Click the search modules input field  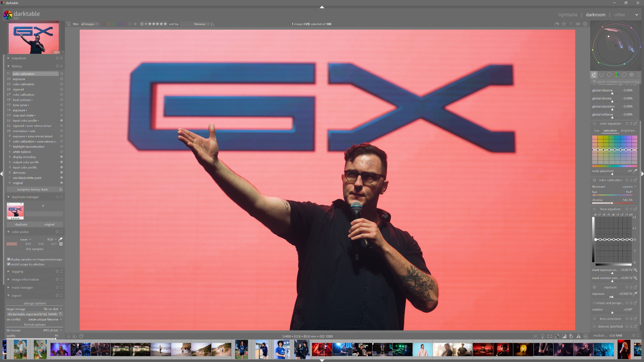tap(617, 82)
